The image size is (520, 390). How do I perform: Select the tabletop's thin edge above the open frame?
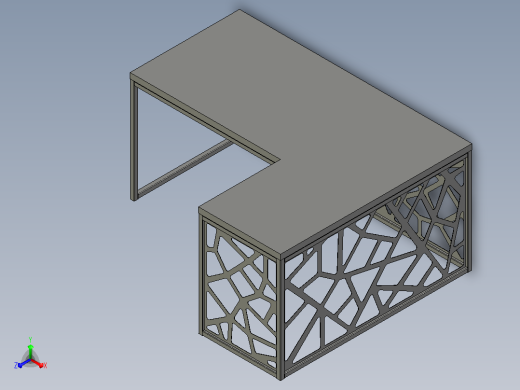tap(203, 117)
